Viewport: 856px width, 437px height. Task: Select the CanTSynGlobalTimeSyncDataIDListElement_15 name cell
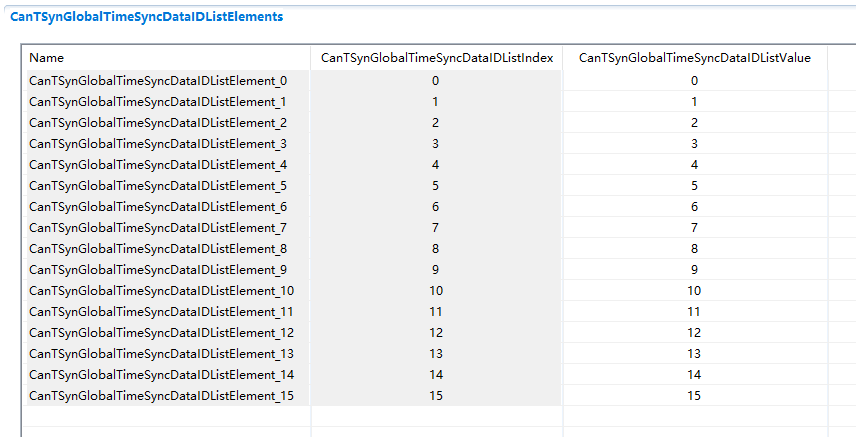[x=161, y=396]
